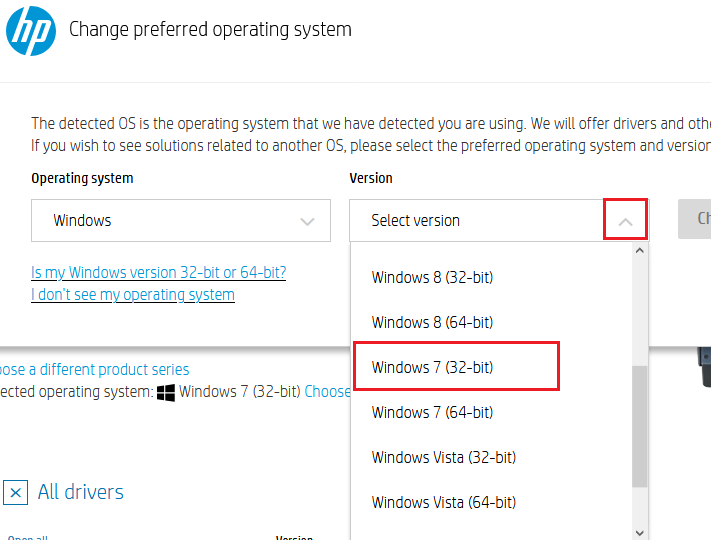Image resolution: width=711 pixels, height=540 pixels.
Task: Click the product image at right edge
Action: 703,365
